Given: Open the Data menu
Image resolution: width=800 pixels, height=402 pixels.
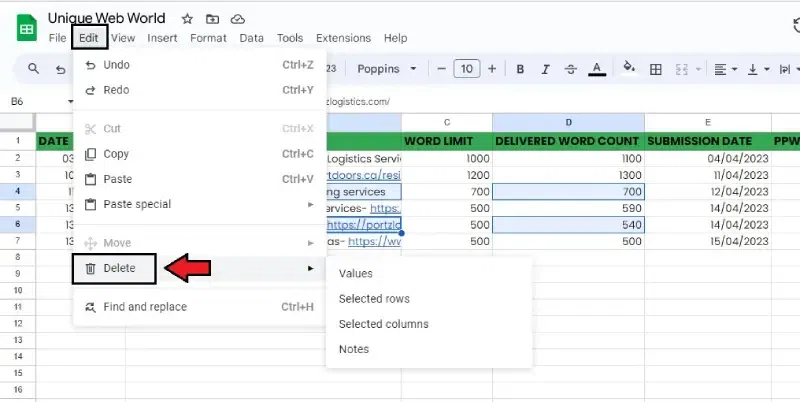Looking at the screenshot, I should coord(252,38).
